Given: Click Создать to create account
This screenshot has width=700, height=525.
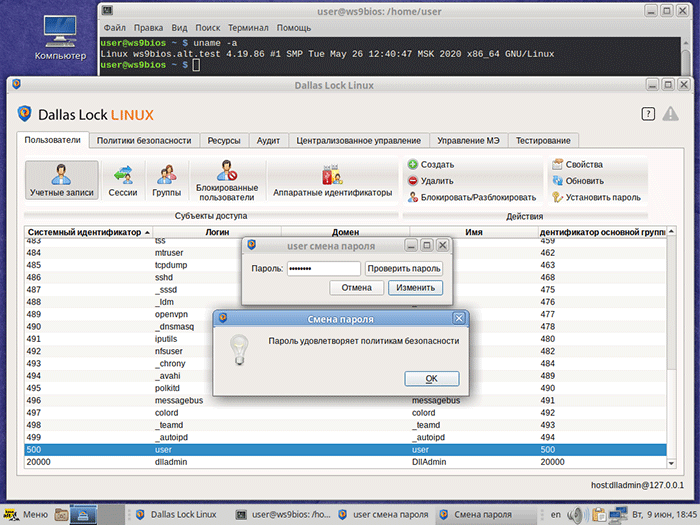Looking at the screenshot, I should (431, 165).
